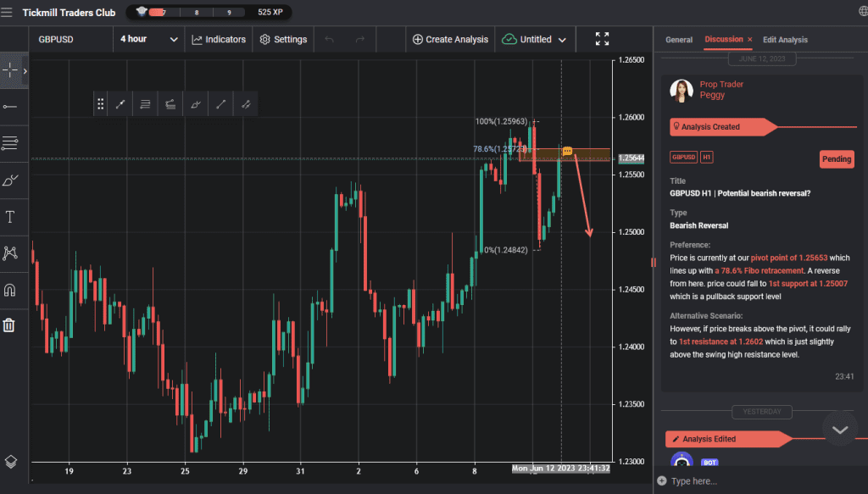Click the maximize chart fullscreen icon
This screenshot has width=868, height=494.
click(x=602, y=38)
